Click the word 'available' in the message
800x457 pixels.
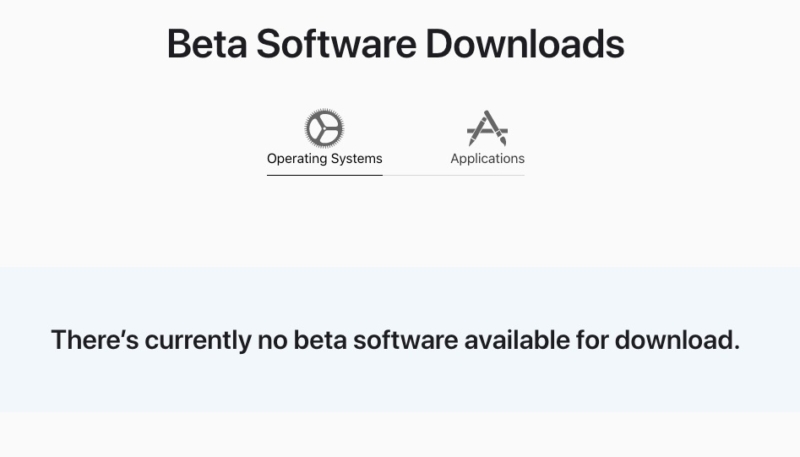pyautogui.click(x=517, y=340)
